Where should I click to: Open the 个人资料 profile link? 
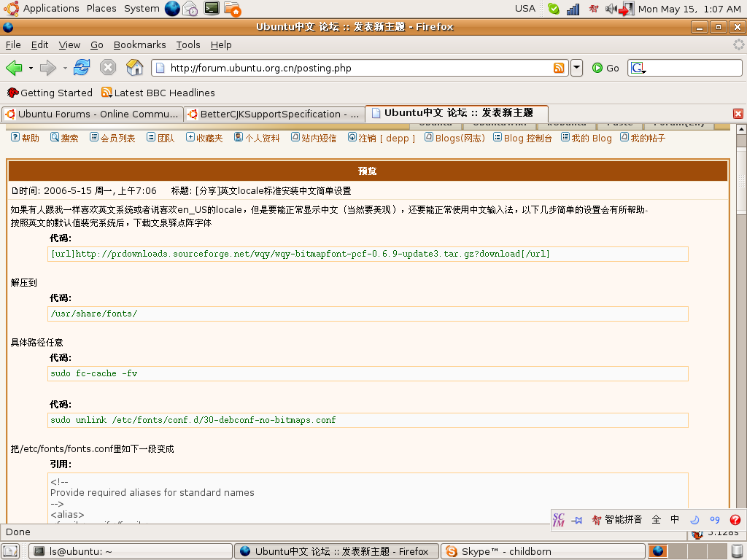pyautogui.click(x=257, y=138)
